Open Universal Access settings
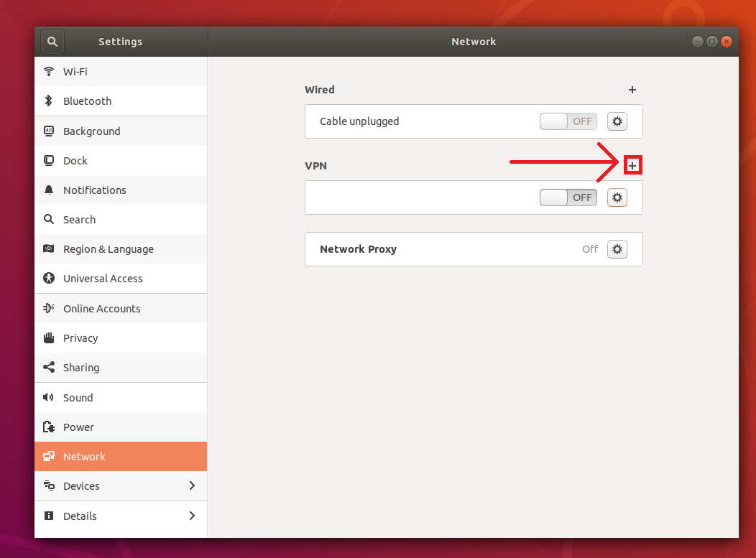The width and height of the screenshot is (756, 558). coord(103,279)
